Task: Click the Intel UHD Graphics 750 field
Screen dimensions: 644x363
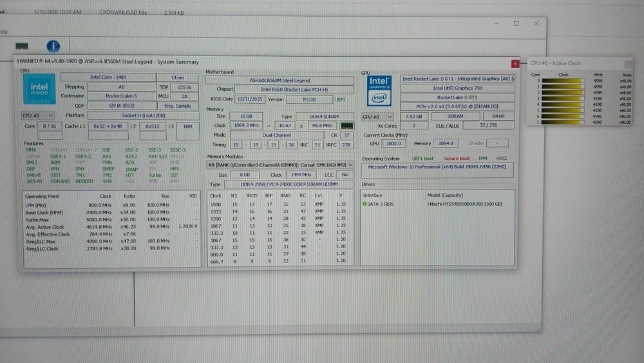Action: pos(457,88)
